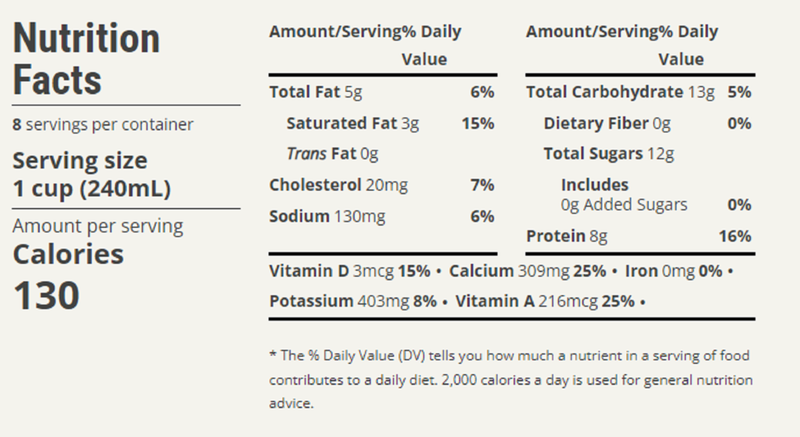800x437 pixels.
Task: Click the Vitamin D 3mcg 15% entry
Action: coord(350,271)
